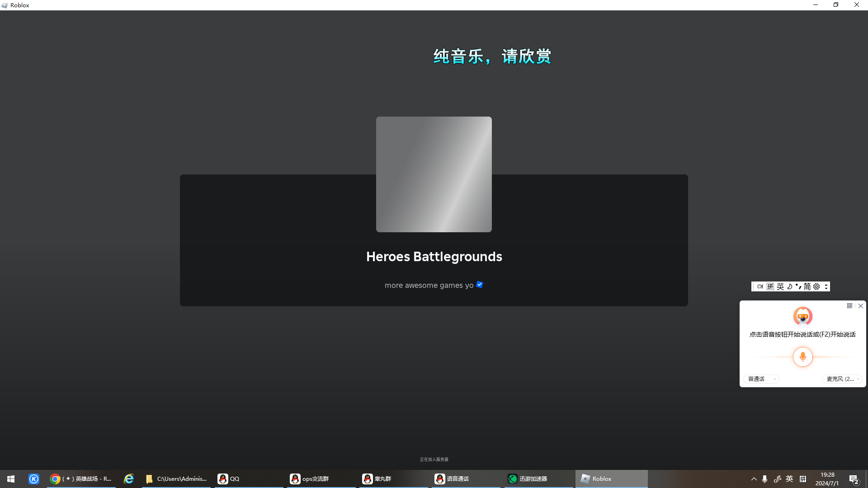
Task: Click the microphone icon in system tray
Action: (764, 479)
